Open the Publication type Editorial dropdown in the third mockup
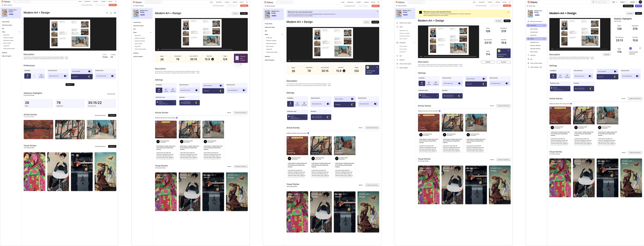This screenshot has width=644, height=246. pyautogui.click(x=297, y=117)
